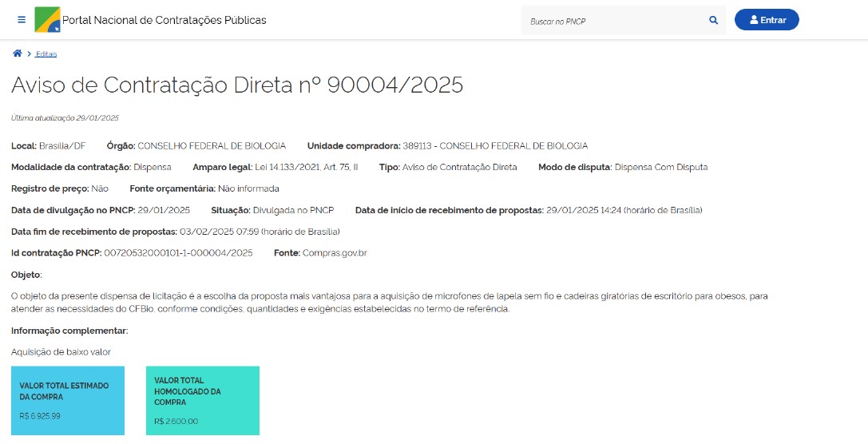
Task: Click the Modo de disputa value
Action: 660,168
